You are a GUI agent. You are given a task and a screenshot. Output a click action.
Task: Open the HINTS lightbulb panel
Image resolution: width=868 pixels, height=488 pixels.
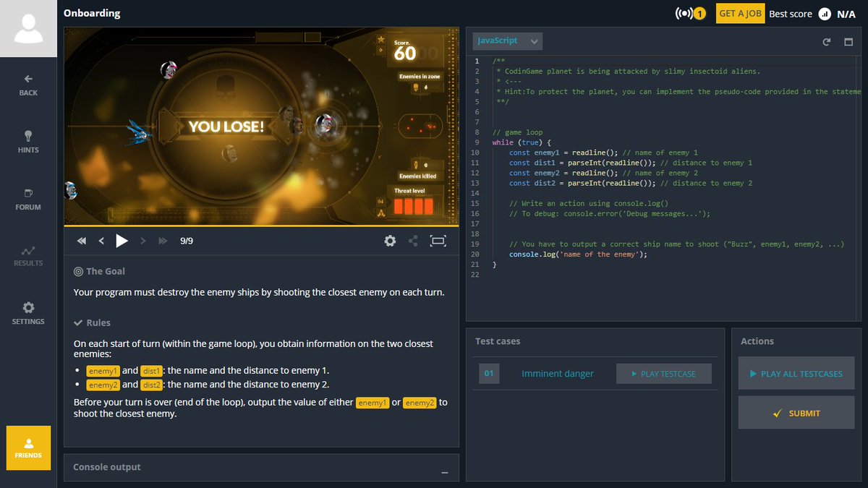point(28,142)
